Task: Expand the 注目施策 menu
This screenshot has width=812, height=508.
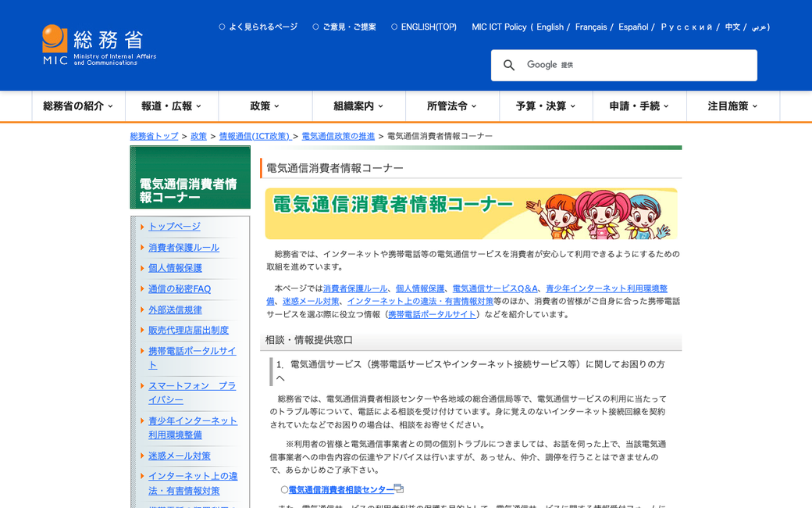Action: coord(733,106)
